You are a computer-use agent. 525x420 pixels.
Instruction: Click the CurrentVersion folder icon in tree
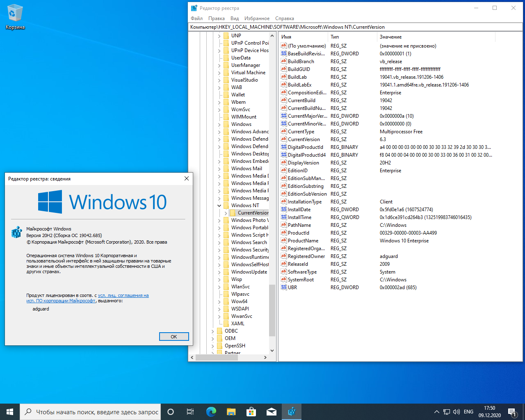pos(233,213)
